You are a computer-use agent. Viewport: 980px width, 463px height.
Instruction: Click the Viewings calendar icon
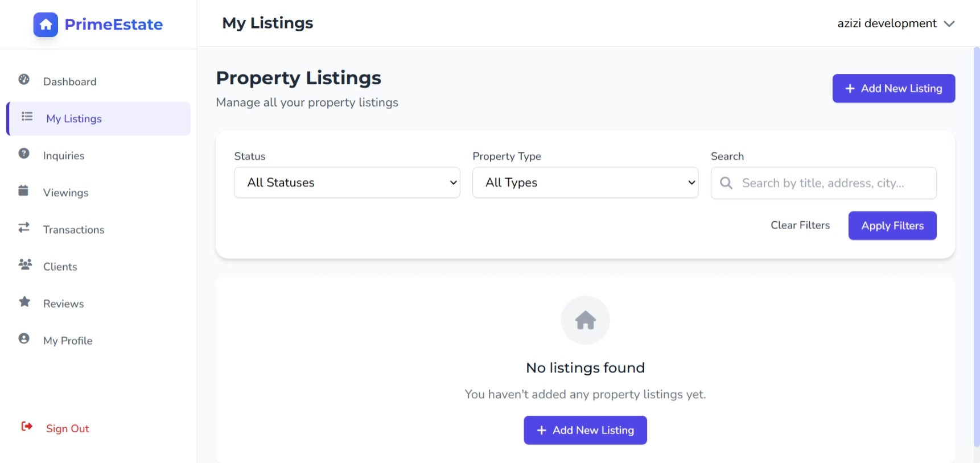click(x=23, y=191)
